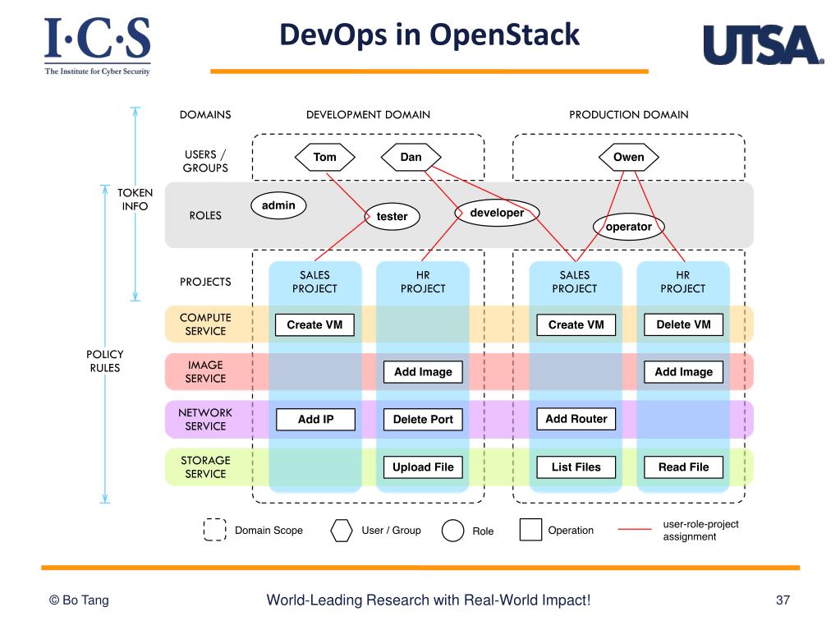Screen dimensions: 840x630
Task: Click the production domain HR PROJECT header
Action: (683, 282)
